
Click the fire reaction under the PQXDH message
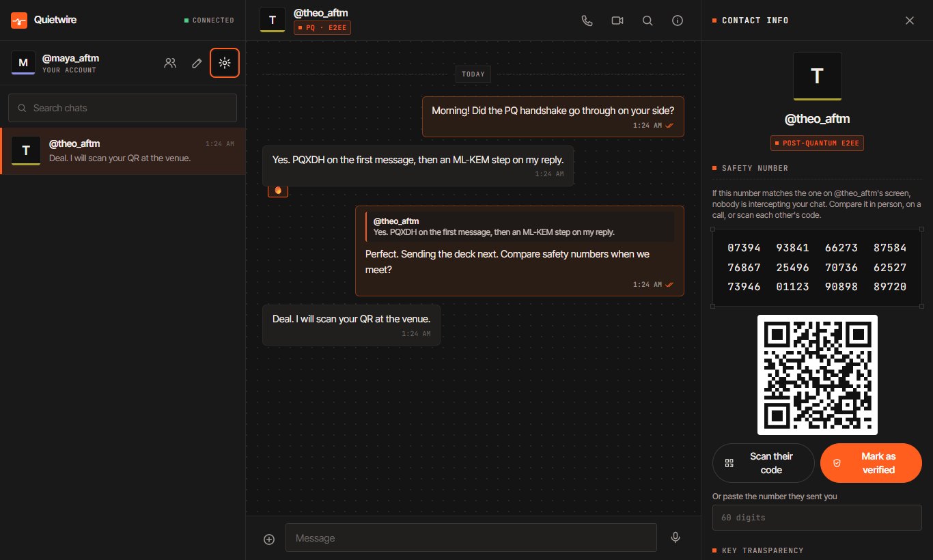click(x=278, y=190)
